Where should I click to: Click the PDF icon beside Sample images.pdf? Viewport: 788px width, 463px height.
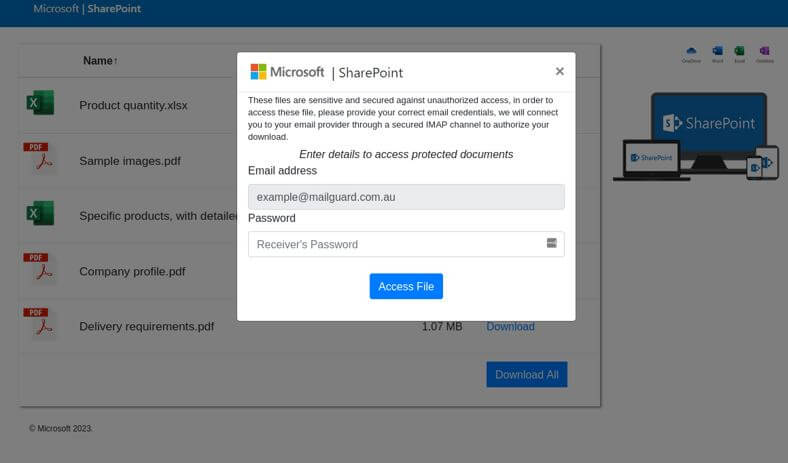tap(40, 158)
